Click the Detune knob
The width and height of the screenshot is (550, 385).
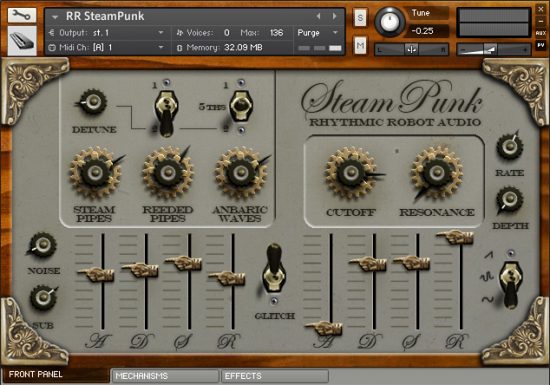(x=93, y=102)
